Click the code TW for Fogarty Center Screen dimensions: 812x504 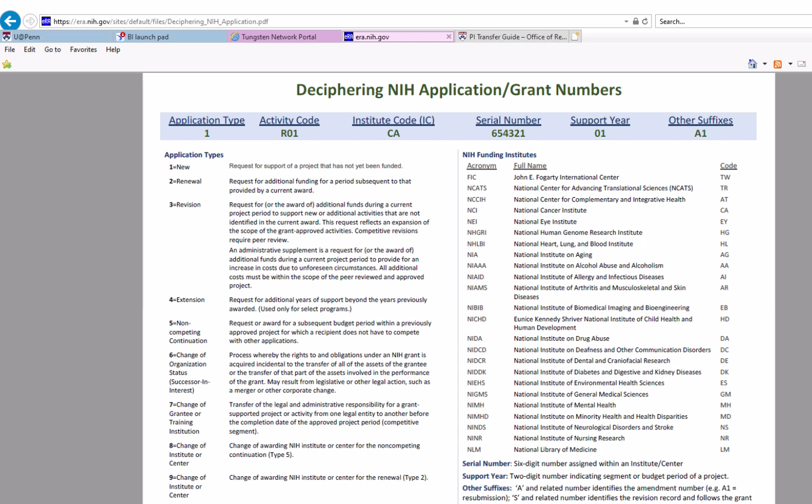pyautogui.click(x=725, y=177)
